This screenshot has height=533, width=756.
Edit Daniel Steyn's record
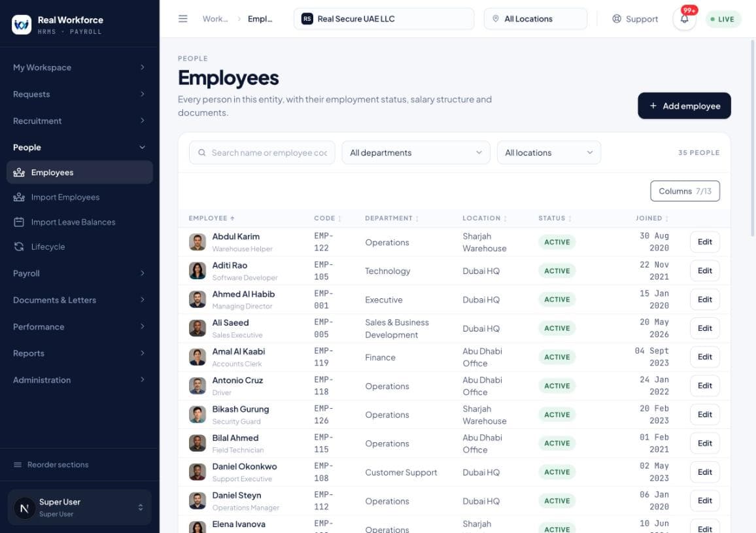point(704,501)
